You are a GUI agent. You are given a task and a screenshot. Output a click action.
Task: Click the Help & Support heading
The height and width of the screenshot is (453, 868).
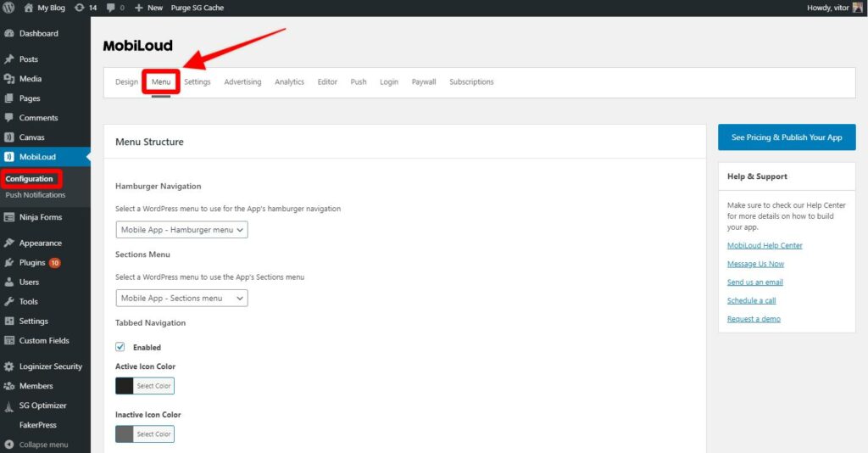point(757,176)
